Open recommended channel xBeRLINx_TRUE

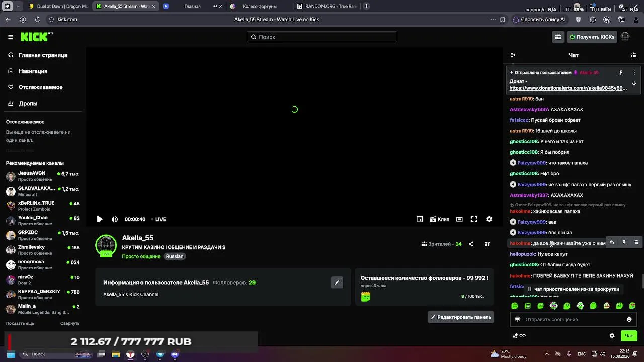[x=43, y=206]
